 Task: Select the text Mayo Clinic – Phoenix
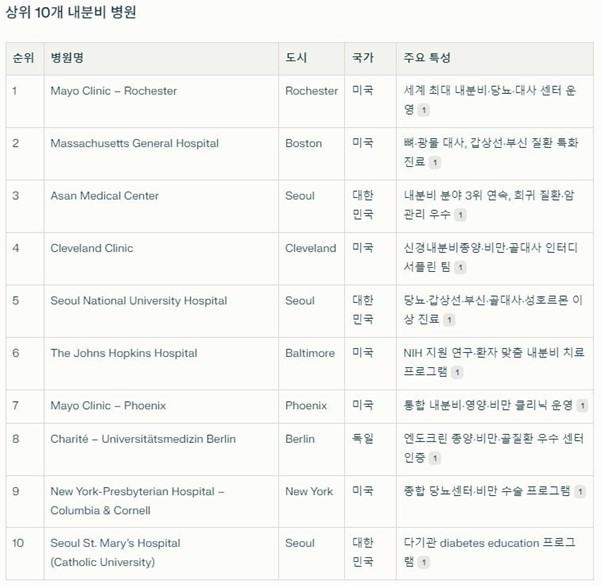click(x=108, y=406)
